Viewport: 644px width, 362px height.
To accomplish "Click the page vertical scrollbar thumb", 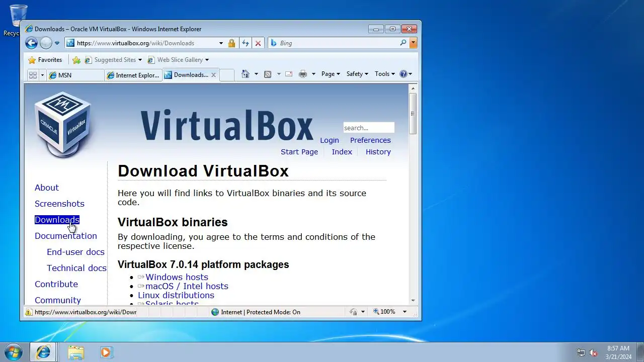I will [x=413, y=113].
